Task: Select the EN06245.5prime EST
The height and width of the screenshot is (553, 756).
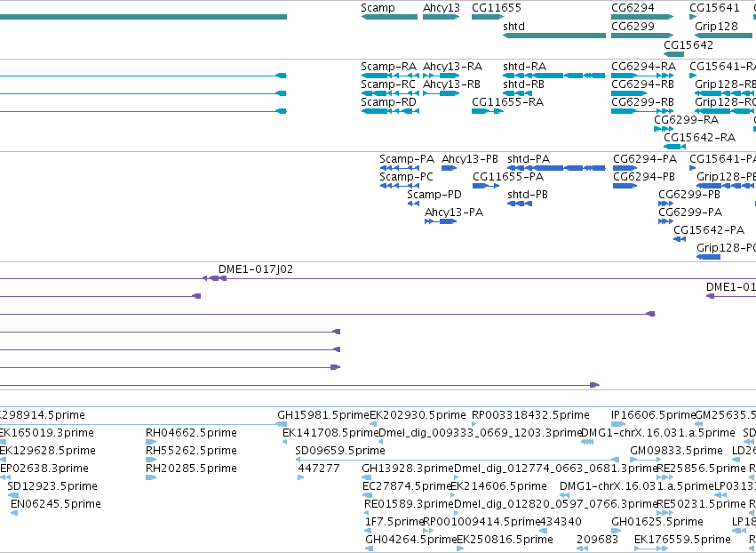Action: click(14, 513)
